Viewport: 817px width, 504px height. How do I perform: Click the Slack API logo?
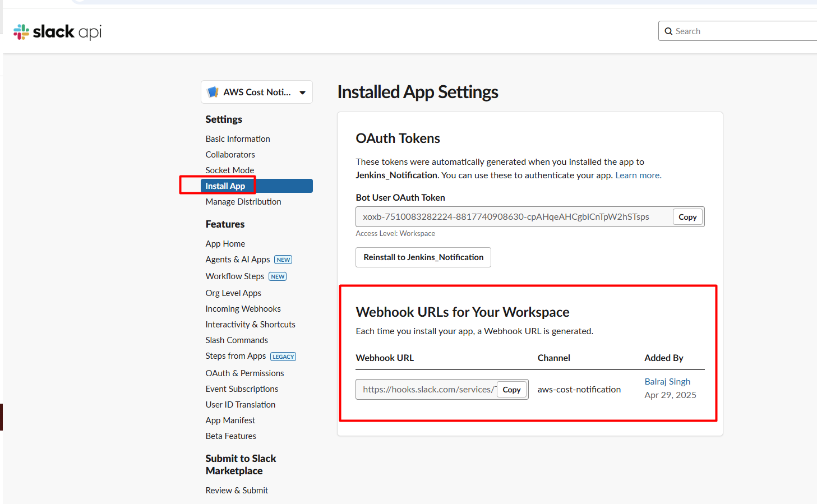pyautogui.click(x=57, y=32)
